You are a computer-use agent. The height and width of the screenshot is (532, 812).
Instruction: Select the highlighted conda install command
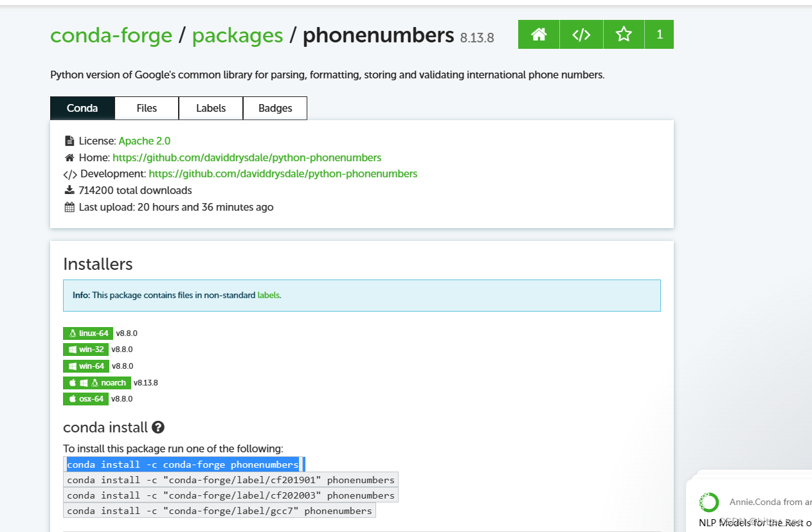[183, 464]
